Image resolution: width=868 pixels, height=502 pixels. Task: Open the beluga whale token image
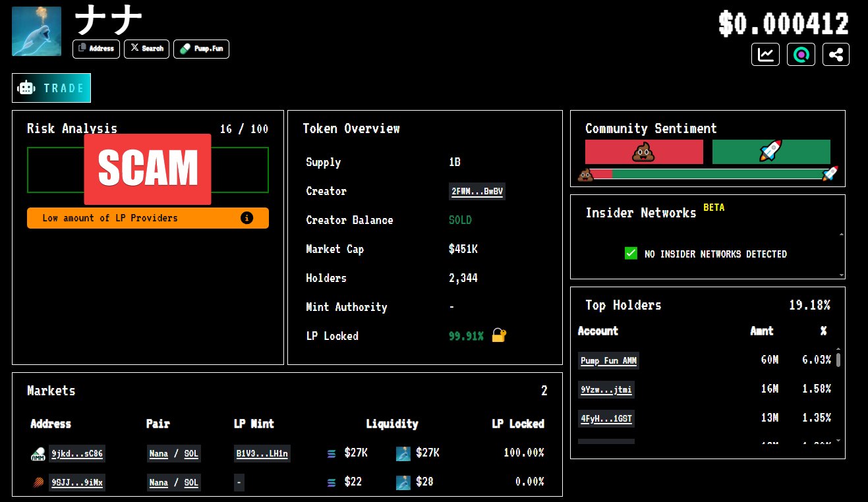(36, 32)
